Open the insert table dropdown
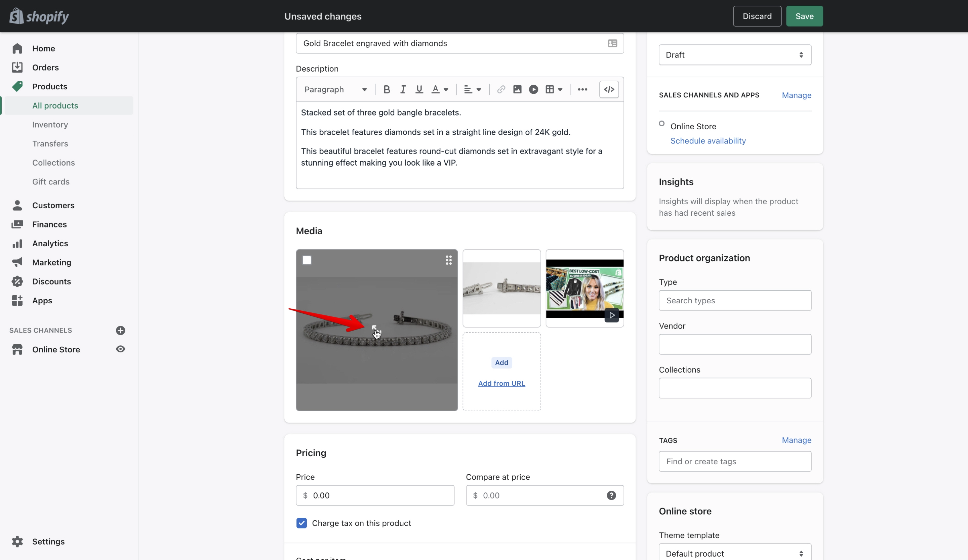This screenshot has height=560, width=968. click(x=554, y=89)
